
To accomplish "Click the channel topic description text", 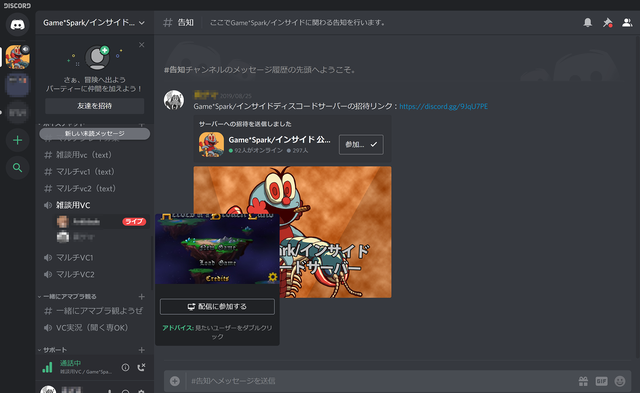I will [x=298, y=22].
